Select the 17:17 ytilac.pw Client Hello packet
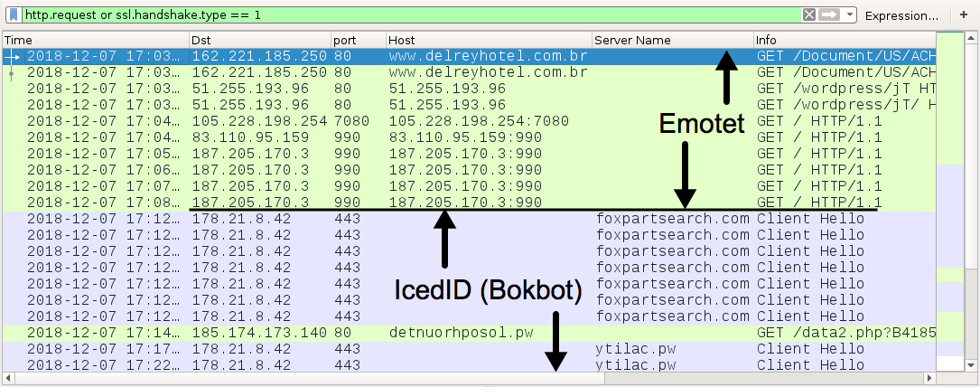This screenshot has height=387, width=980. 470,350
